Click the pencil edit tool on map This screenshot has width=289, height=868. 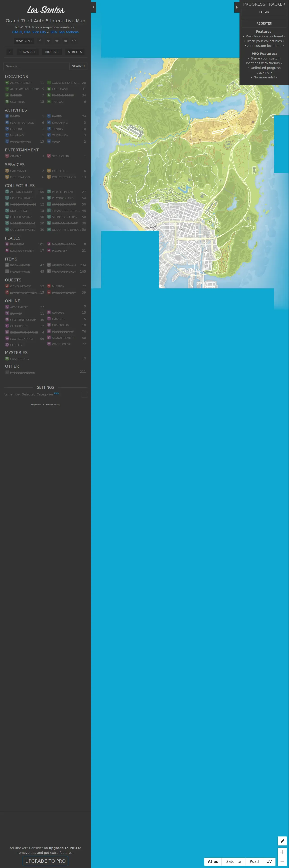click(x=282, y=841)
